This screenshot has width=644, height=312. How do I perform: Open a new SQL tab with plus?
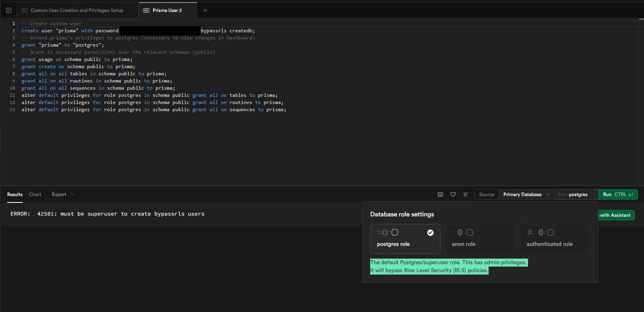pos(205,10)
